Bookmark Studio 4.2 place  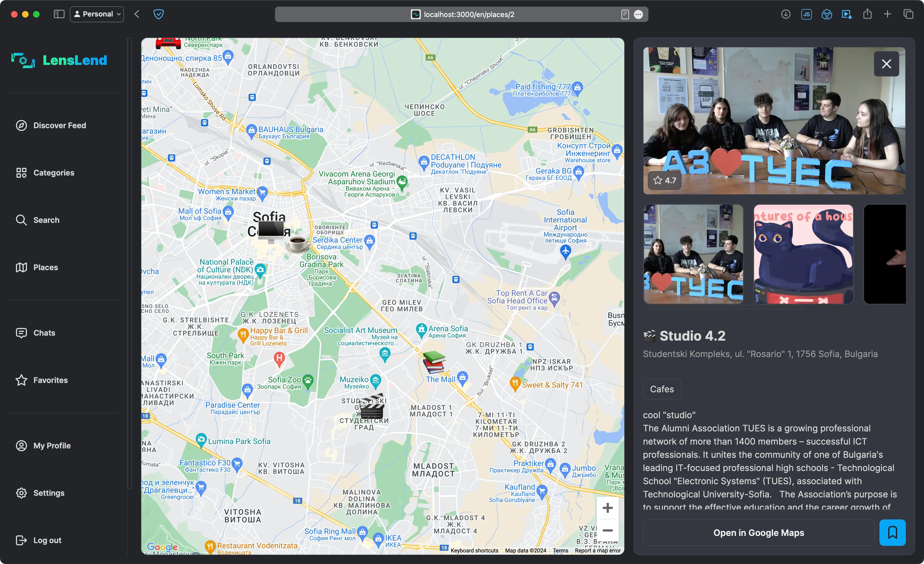pyautogui.click(x=892, y=532)
